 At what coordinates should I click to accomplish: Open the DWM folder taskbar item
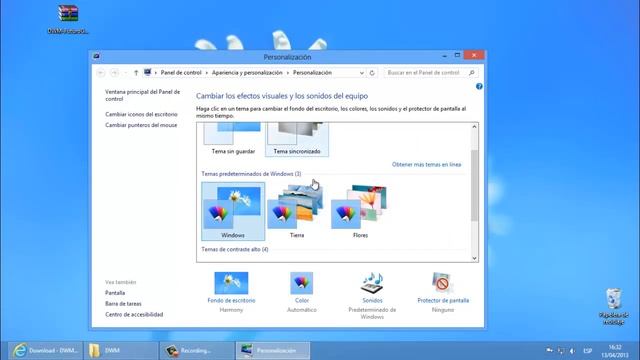click(x=121, y=351)
